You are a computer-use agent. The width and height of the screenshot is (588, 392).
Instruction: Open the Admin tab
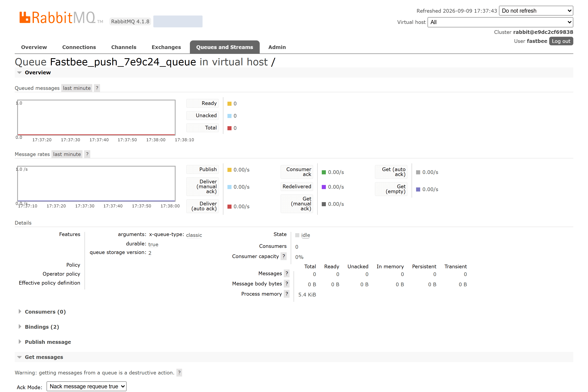pyautogui.click(x=277, y=47)
